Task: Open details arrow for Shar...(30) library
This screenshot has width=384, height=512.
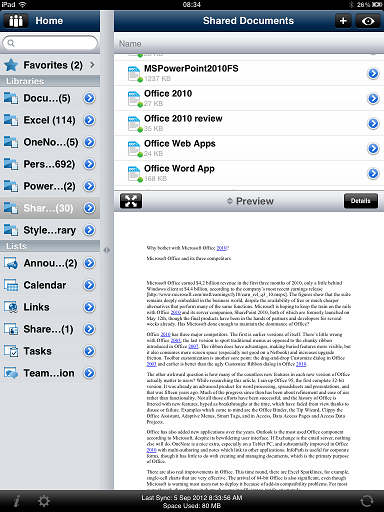Action: pyautogui.click(x=89, y=208)
